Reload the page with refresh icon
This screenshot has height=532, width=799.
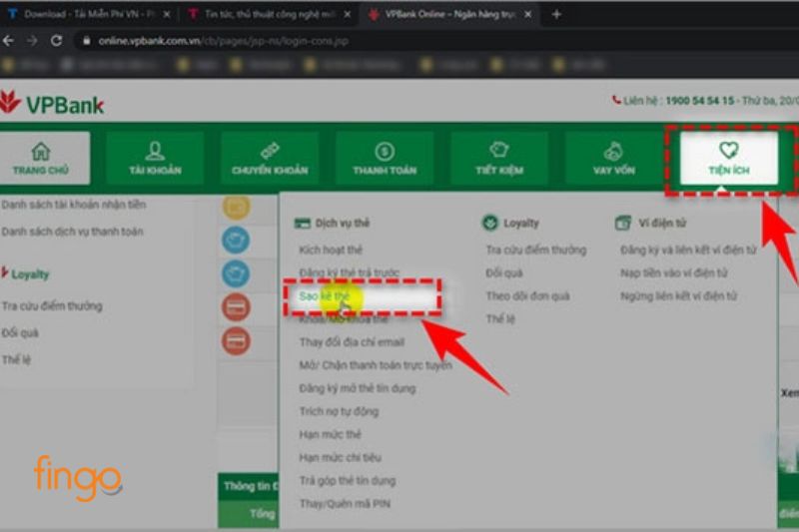[x=56, y=41]
